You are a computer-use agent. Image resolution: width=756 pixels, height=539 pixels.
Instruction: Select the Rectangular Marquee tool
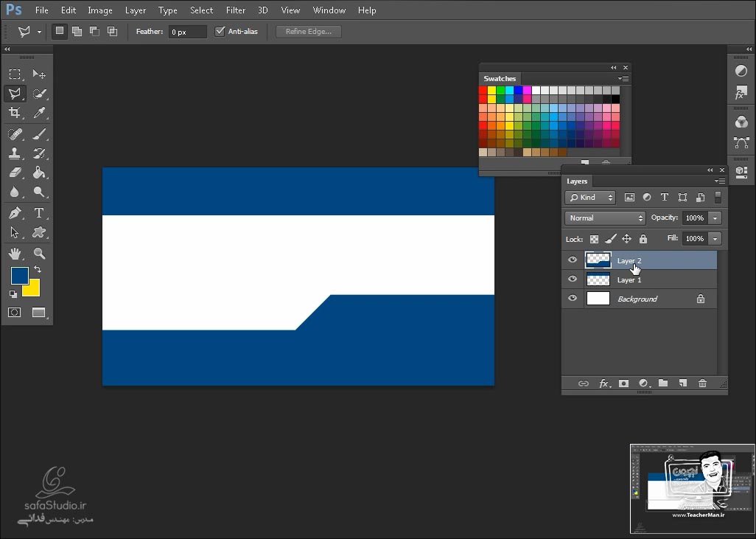15,74
